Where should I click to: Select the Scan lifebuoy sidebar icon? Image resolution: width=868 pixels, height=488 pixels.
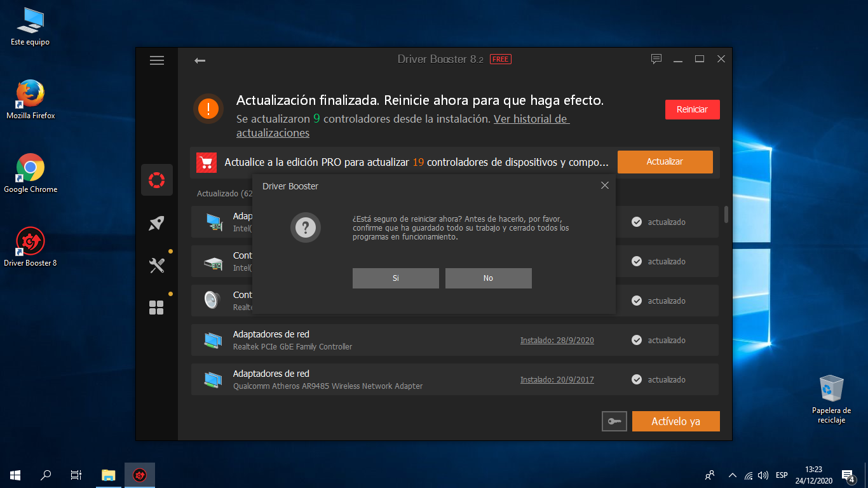156,180
